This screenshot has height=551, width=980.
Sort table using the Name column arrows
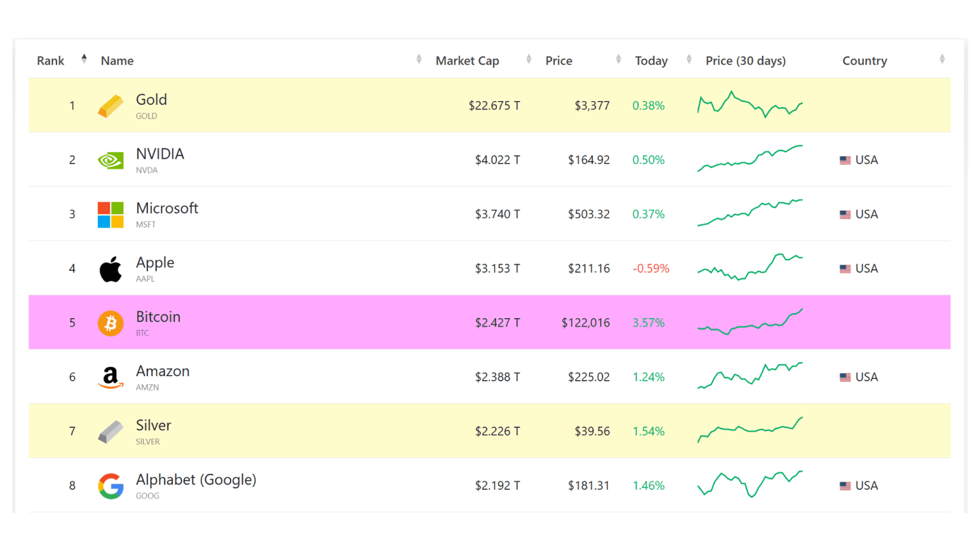(x=419, y=59)
